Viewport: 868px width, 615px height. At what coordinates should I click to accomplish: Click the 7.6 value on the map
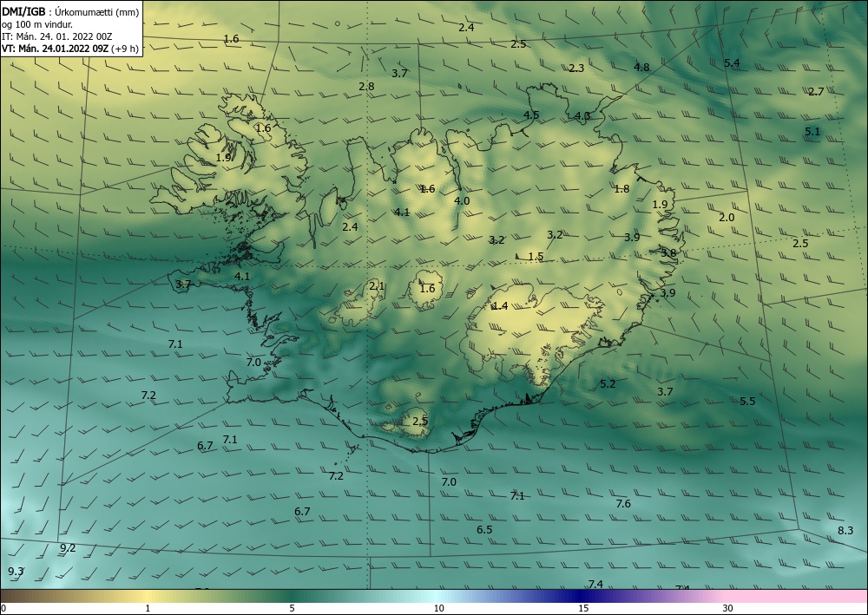click(x=622, y=503)
